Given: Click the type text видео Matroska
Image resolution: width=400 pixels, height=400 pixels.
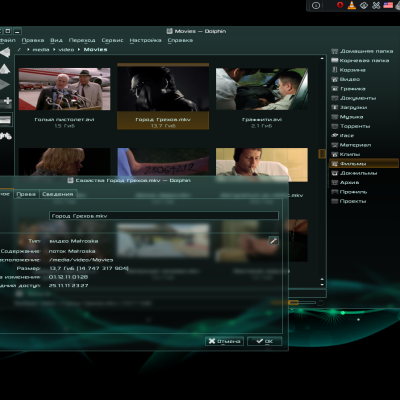Looking at the screenshot, I should [x=73, y=241].
